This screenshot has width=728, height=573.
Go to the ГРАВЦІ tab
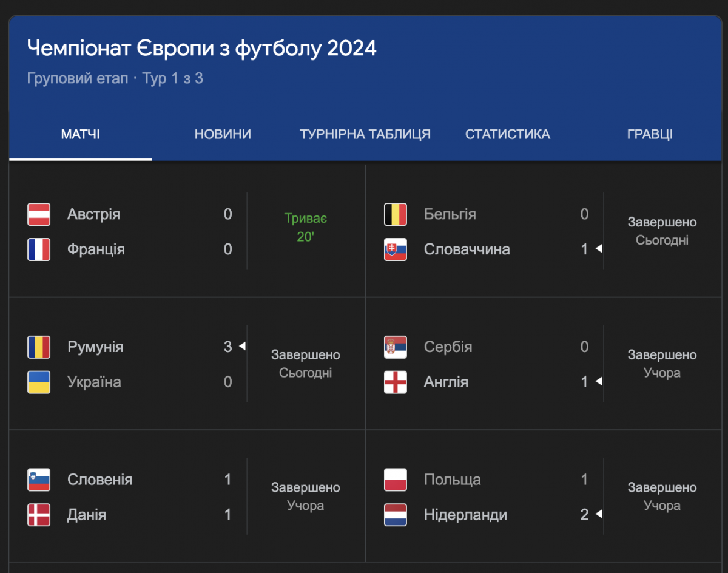pos(650,134)
